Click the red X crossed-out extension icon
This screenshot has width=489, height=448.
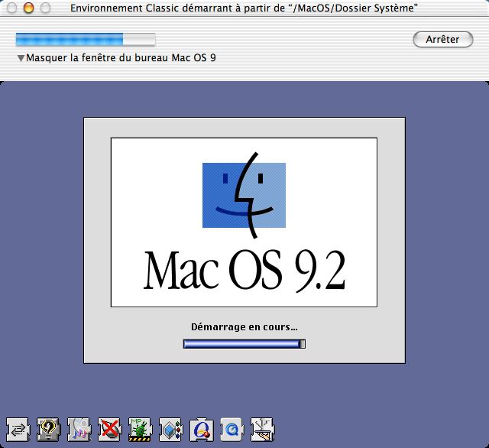(x=109, y=430)
